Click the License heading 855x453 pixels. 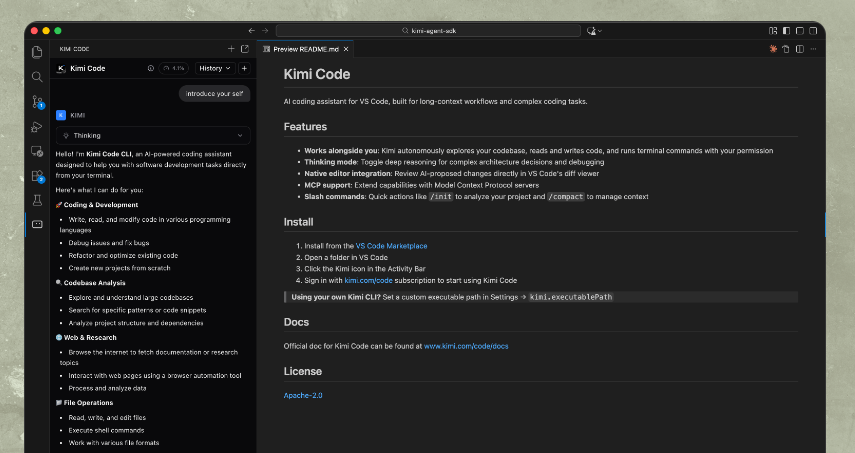point(303,371)
